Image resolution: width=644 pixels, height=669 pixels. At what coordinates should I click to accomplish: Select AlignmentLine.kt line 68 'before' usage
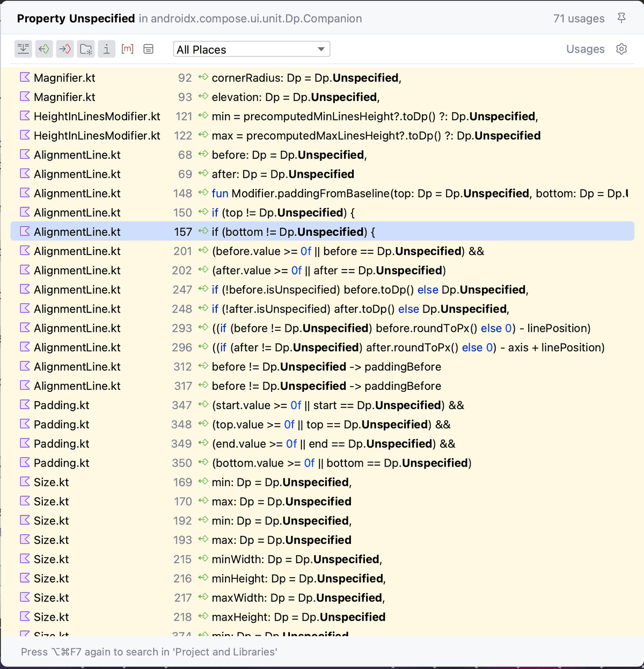322,155
